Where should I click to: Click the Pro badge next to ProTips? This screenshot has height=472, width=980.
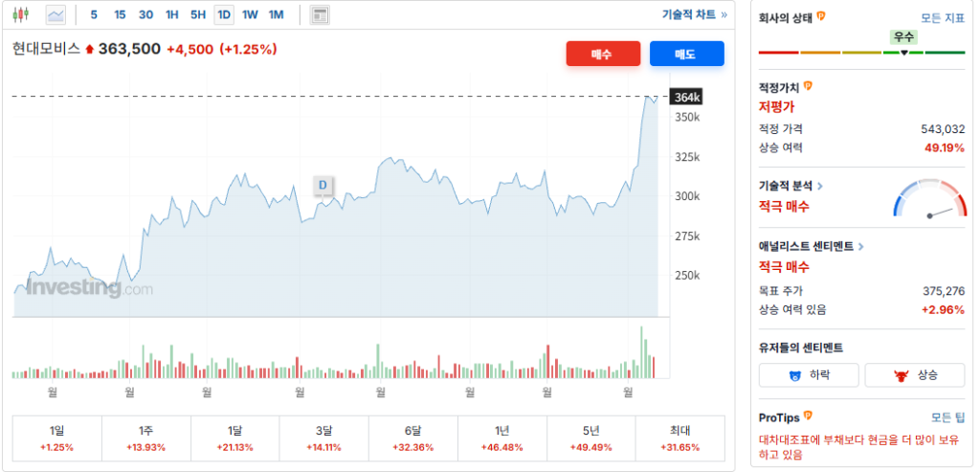808,416
